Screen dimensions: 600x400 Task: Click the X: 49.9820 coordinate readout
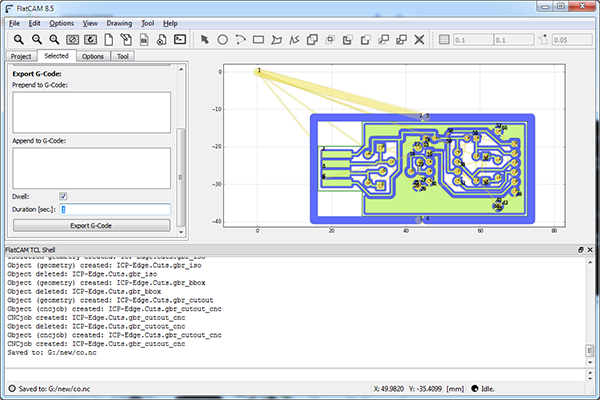point(388,389)
